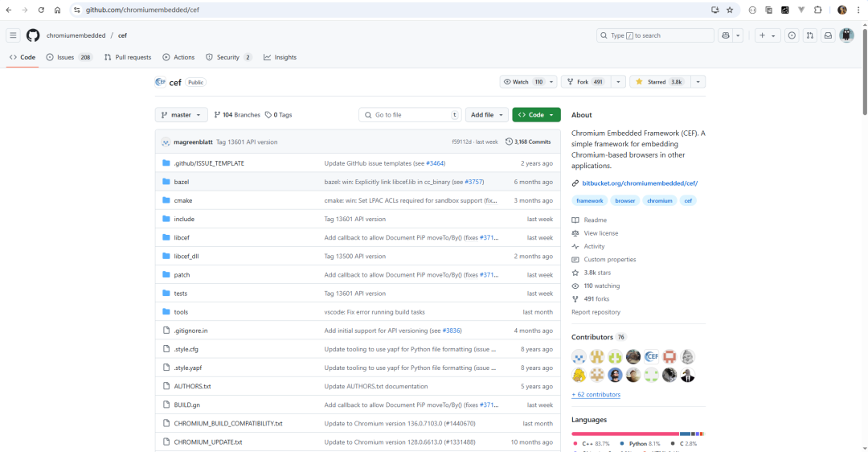The height and width of the screenshot is (452, 868).
Task: Click the GitHub Octocat logo
Action: [x=33, y=35]
